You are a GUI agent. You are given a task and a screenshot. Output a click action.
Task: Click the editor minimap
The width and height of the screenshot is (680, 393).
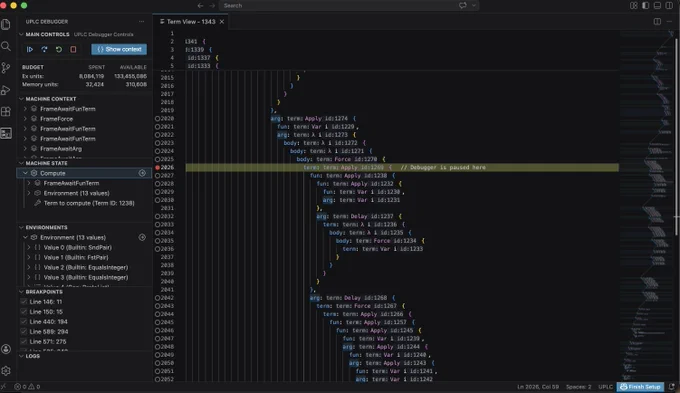tap(646, 206)
